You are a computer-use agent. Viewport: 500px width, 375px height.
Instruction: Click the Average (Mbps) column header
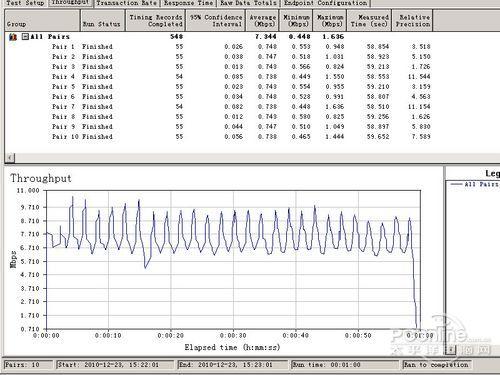coord(263,21)
